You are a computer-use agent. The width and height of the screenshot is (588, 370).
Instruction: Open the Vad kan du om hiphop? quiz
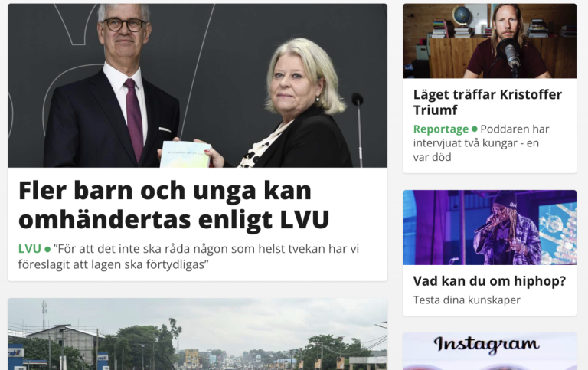click(x=489, y=281)
